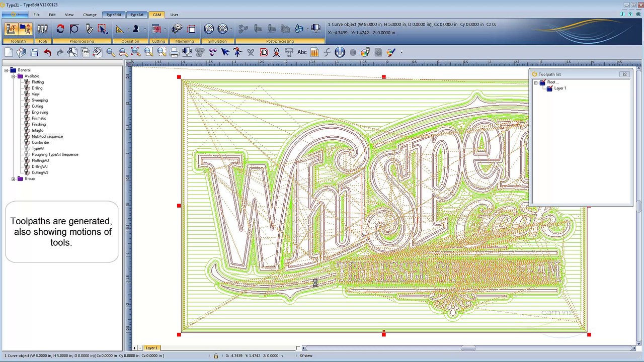
Task: Click the yellow set-square Operation icon
Action: tap(120, 29)
